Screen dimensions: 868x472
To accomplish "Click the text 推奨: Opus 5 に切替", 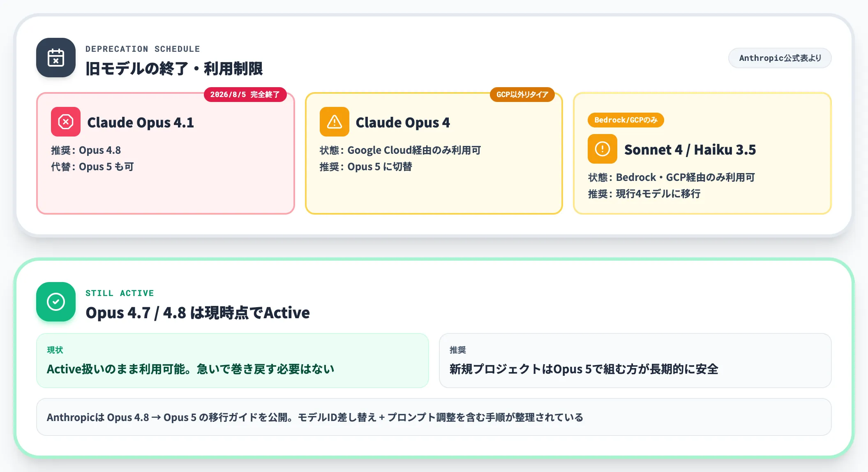I will (x=366, y=167).
